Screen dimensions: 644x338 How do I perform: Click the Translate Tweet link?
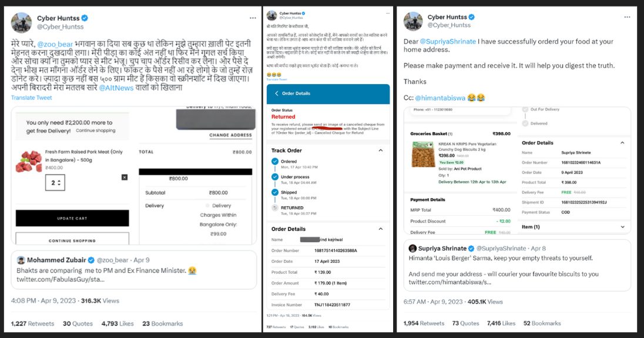(x=32, y=98)
